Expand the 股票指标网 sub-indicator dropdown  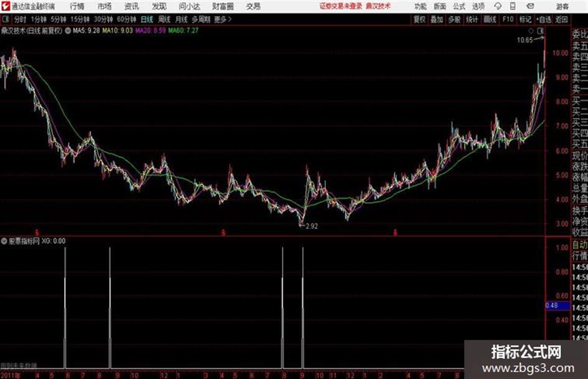(4, 241)
